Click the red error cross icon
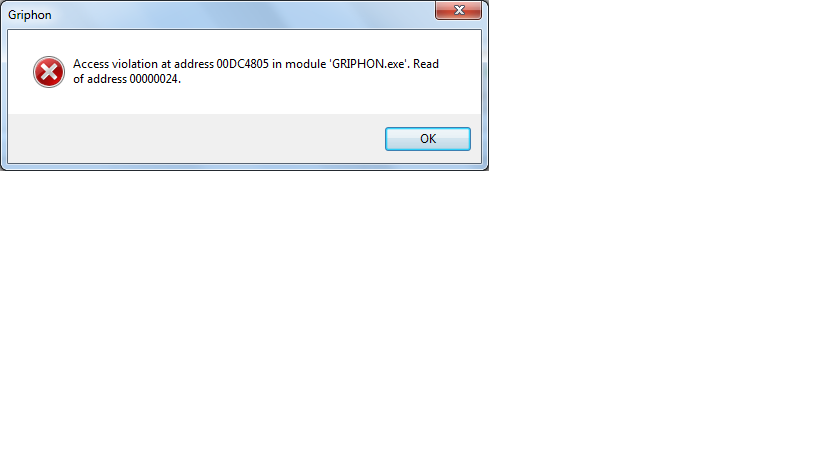Image resolution: width=819 pixels, height=460 pixels. coord(49,72)
